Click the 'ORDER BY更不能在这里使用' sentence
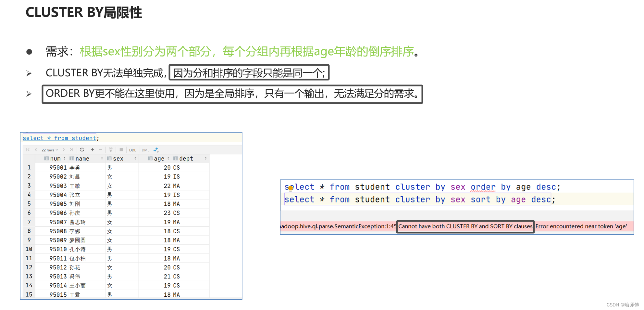The image size is (644, 310). click(x=232, y=94)
